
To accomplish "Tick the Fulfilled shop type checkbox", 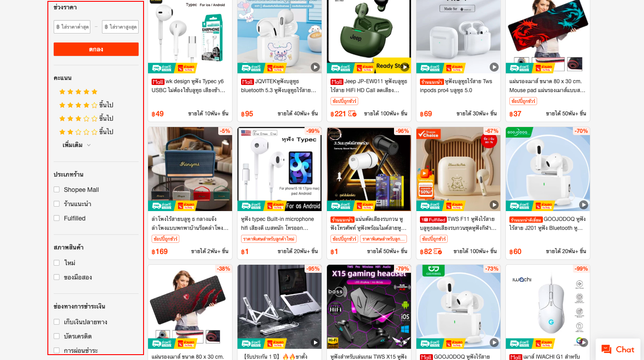I will click(x=57, y=218).
